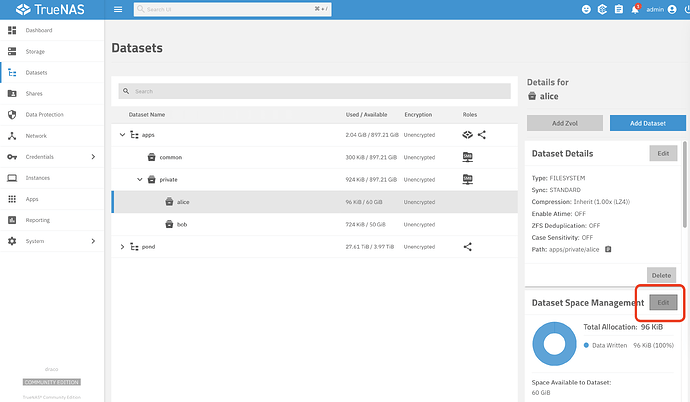Click the Search UI field
Image resolution: width=690 pixels, height=402 pixels.
pyautogui.click(x=233, y=9)
